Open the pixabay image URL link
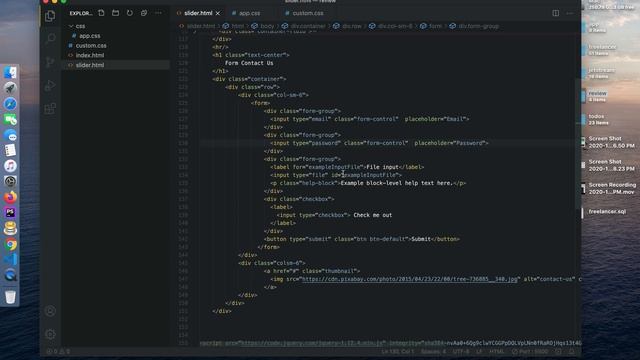 pos(409,279)
